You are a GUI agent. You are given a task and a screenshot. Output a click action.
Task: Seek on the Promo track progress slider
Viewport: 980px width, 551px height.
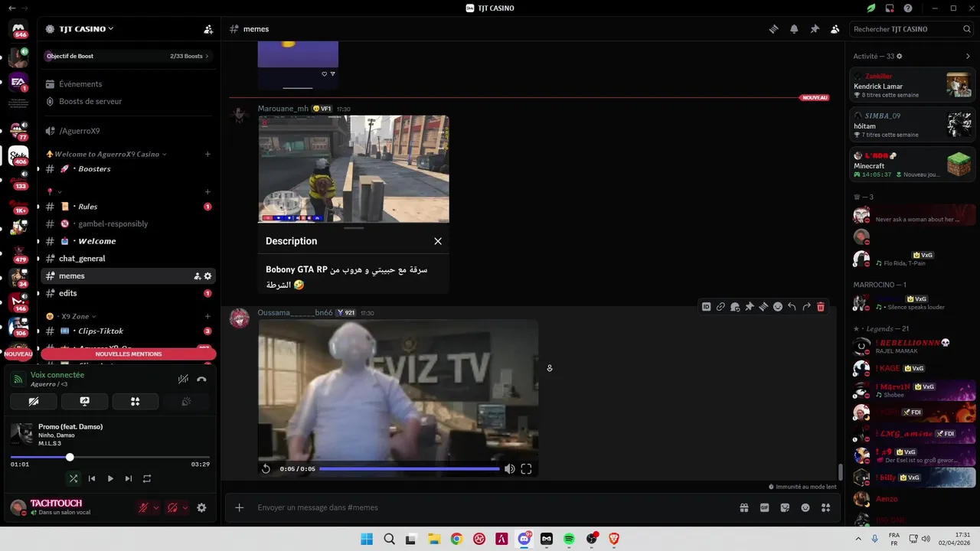click(x=110, y=457)
